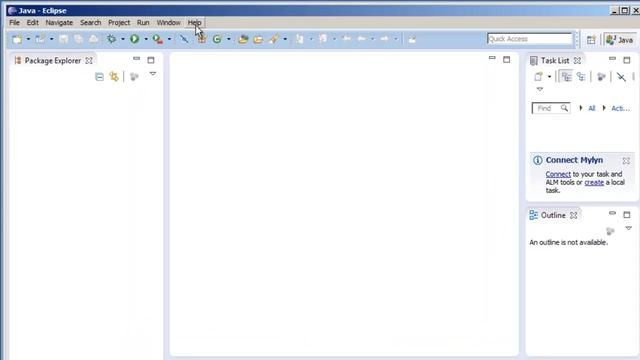Open the Outline view menu triangle

(x=629, y=228)
